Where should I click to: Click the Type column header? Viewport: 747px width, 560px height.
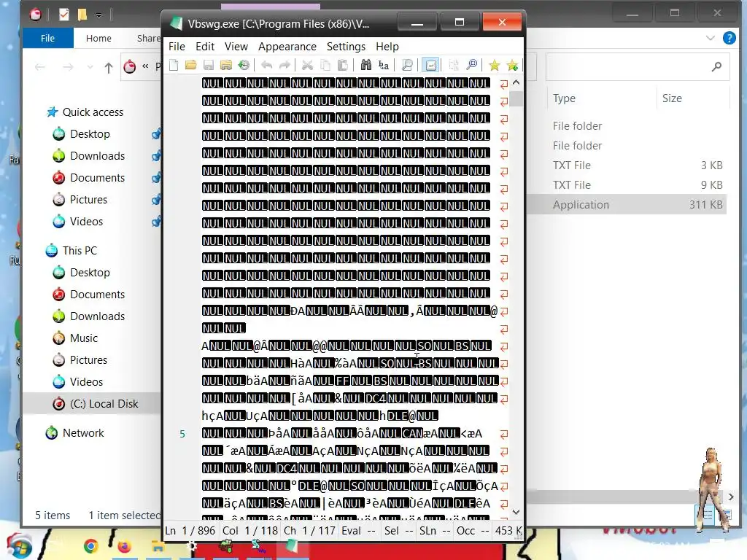pos(564,98)
